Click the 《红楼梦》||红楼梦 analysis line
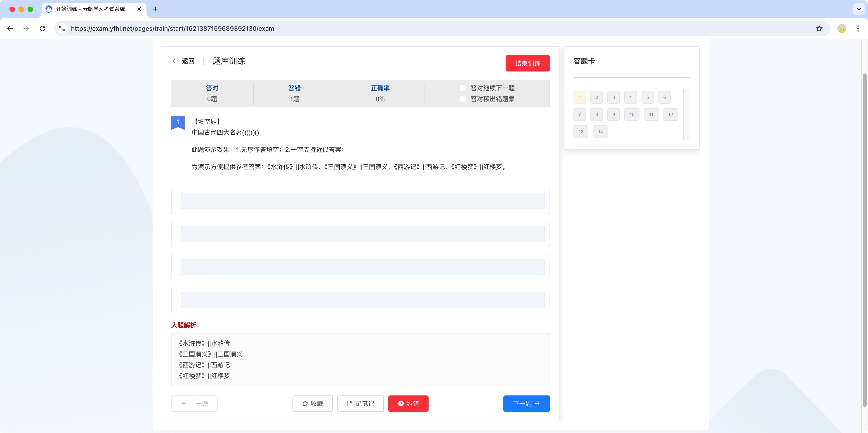The height and width of the screenshot is (433, 868). pos(204,376)
